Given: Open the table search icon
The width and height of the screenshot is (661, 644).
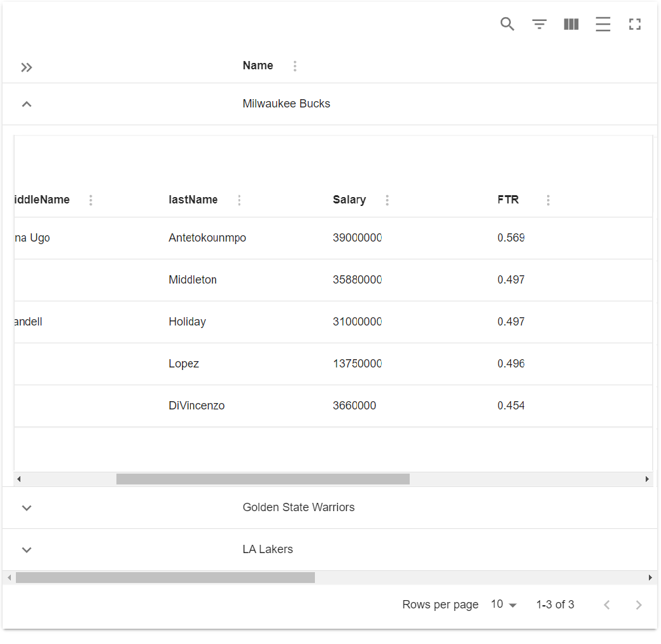Looking at the screenshot, I should pyautogui.click(x=507, y=24).
